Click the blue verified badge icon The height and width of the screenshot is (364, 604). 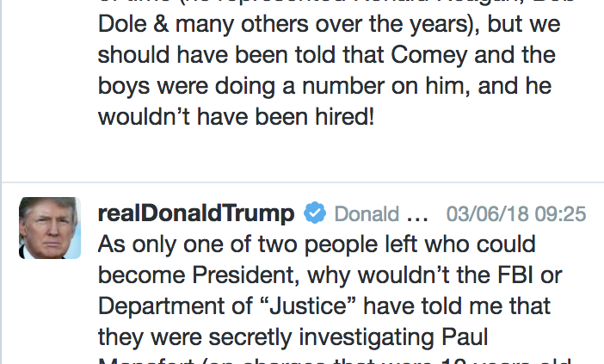point(315,213)
